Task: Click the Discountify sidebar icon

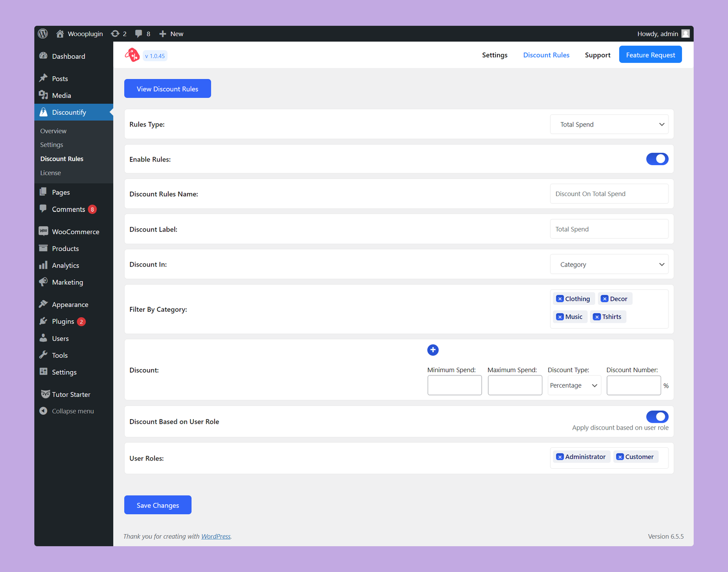Action: click(x=43, y=112)
